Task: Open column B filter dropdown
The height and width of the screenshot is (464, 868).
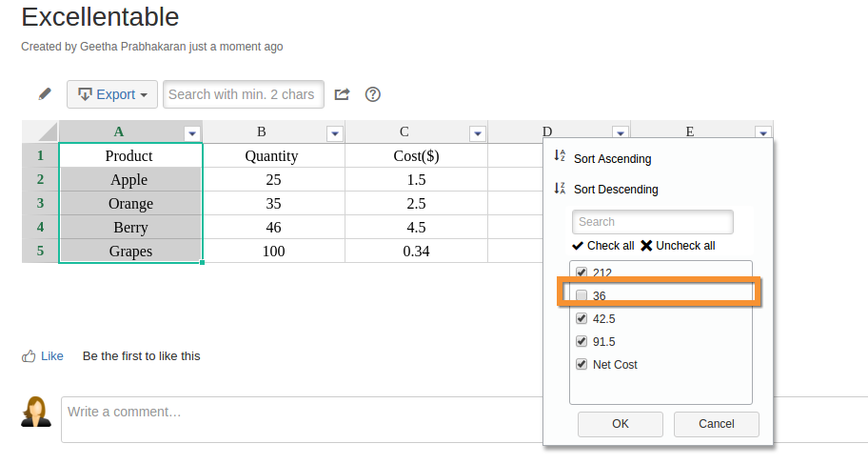Action: (335, 133)
